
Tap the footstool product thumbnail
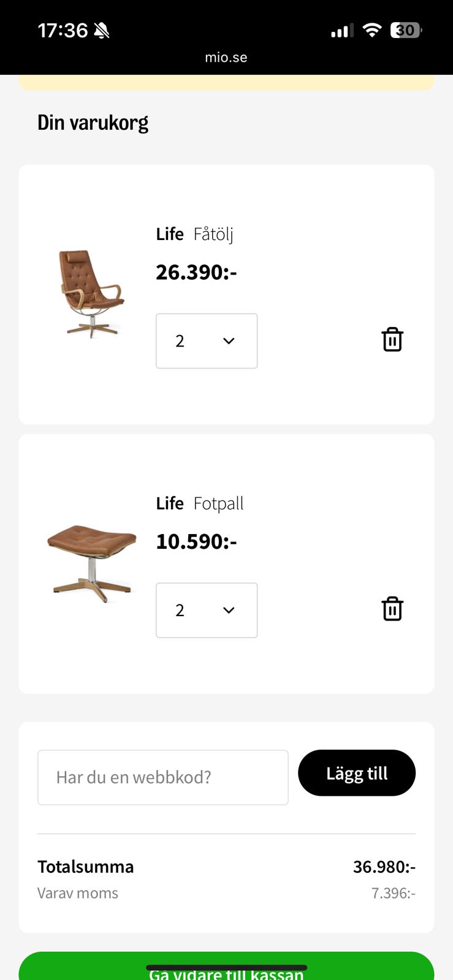(91, 559)
